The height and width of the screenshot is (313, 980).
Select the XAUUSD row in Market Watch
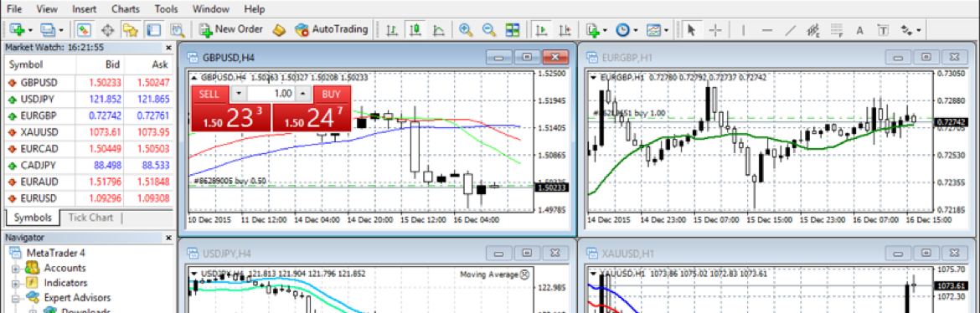[x=89, y=132]
